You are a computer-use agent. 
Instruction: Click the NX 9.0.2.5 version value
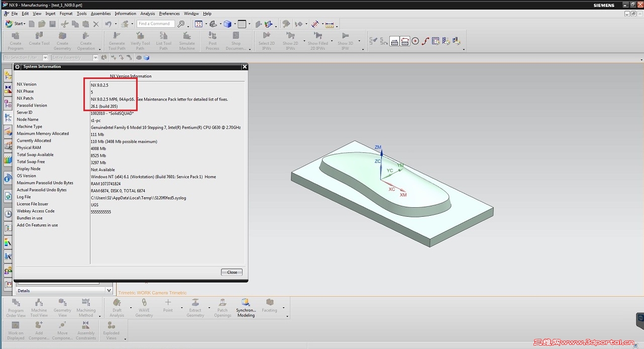coord(99,85)
